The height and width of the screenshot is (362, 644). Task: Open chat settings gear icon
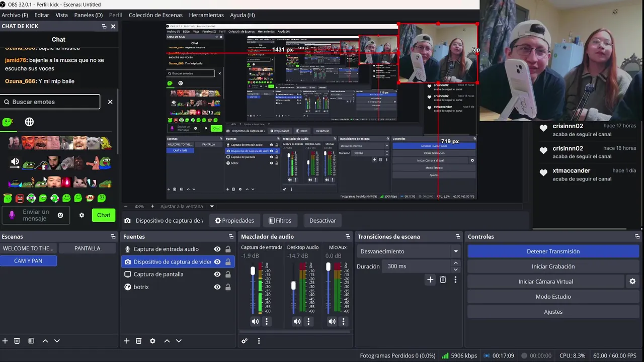click(x=82, y=215)
